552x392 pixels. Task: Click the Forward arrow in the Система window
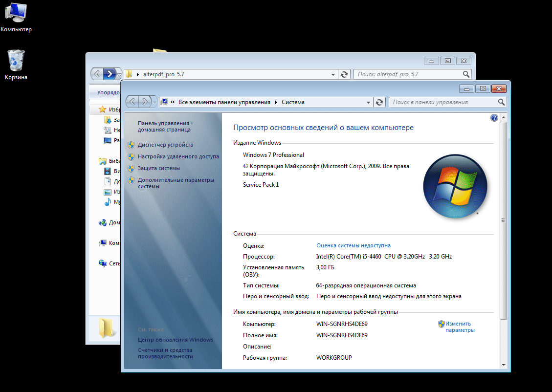click(145, 102)
